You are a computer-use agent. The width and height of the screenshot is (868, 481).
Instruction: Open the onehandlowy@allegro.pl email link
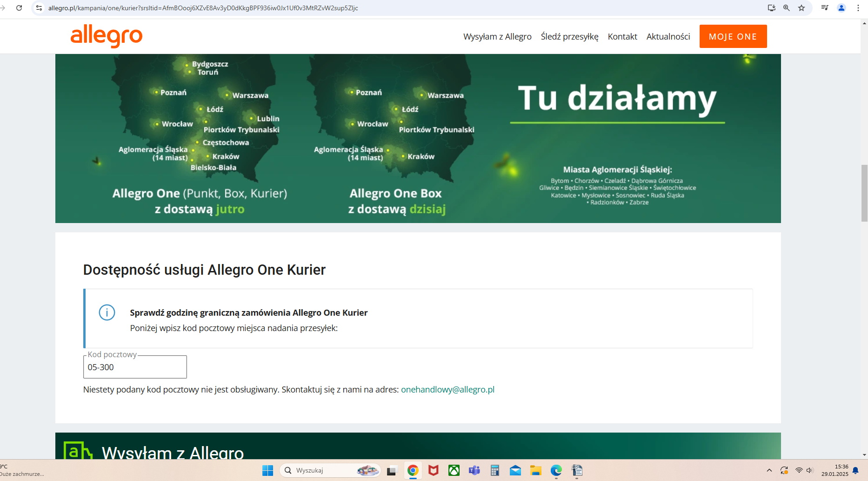(x=448, y=389)
